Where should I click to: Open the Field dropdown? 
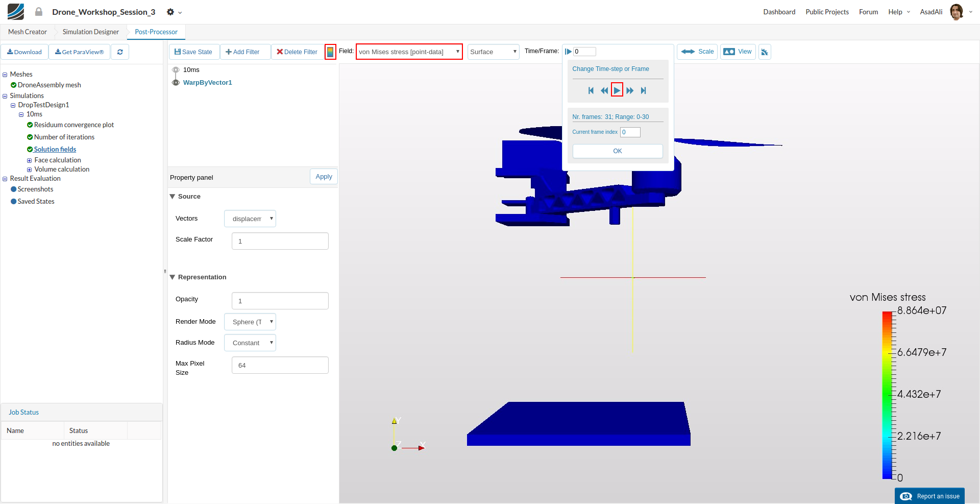tap(409, 52)
